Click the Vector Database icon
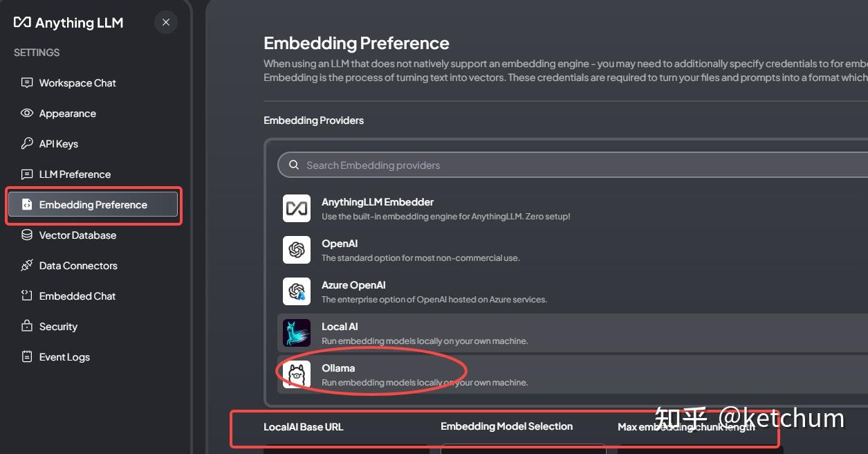868x454 pixels. pos(27,235)
